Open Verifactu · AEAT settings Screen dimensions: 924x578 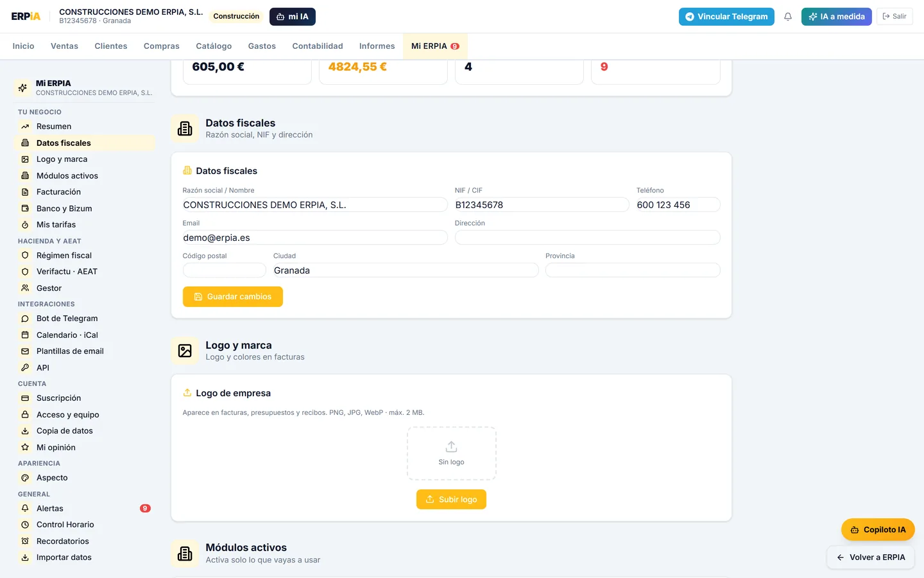pyautogui.click(x=84, y=272)
